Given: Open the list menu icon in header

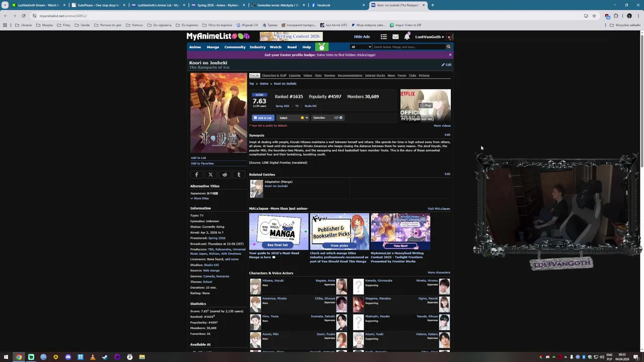Looking at the screenshot, I should (x=383, y=37).
